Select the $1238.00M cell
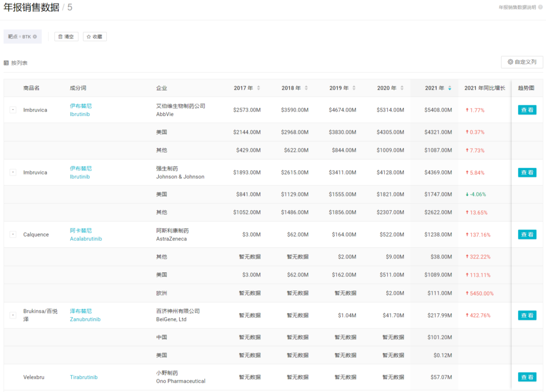The image size is (546, 392). (438, 234)
